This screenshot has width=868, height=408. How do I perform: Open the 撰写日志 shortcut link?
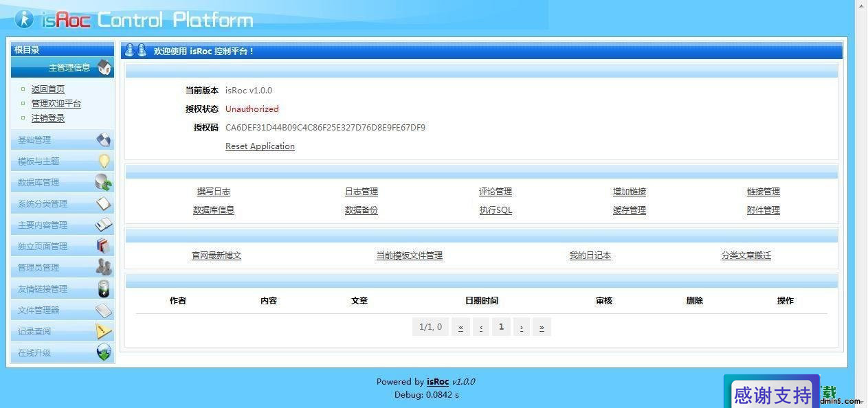(x=214, y=192)
